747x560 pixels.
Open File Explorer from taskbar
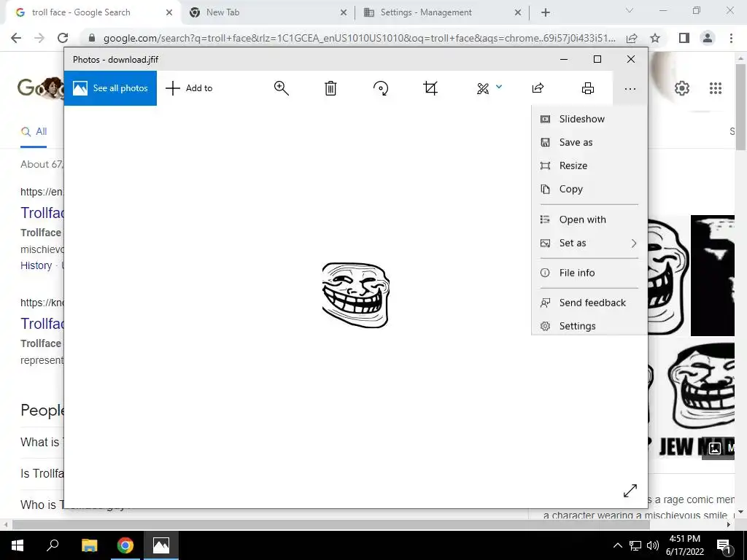click(x=89, y=545)
